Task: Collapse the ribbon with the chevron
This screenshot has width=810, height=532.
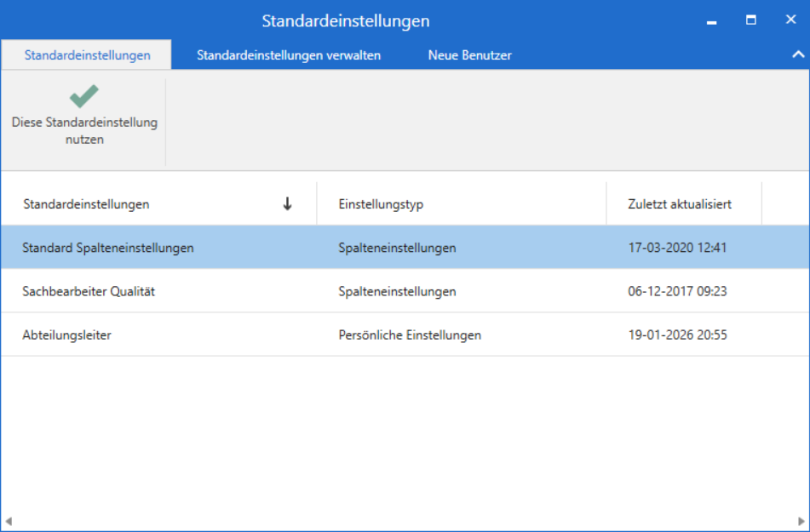Action: (x=798, y=54)
